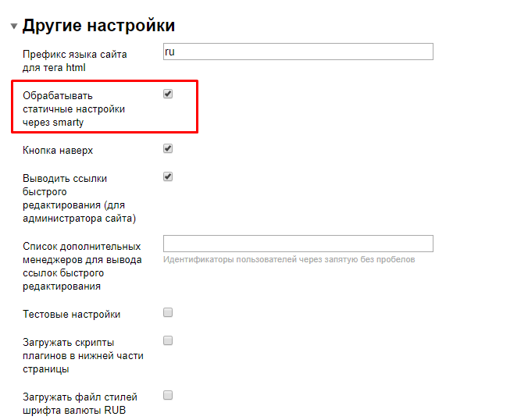Click the Выводить ссылки быстрого редактирования label
This screenshot has width=528, height=420.
pyautogui.click(x=78, y=198)
